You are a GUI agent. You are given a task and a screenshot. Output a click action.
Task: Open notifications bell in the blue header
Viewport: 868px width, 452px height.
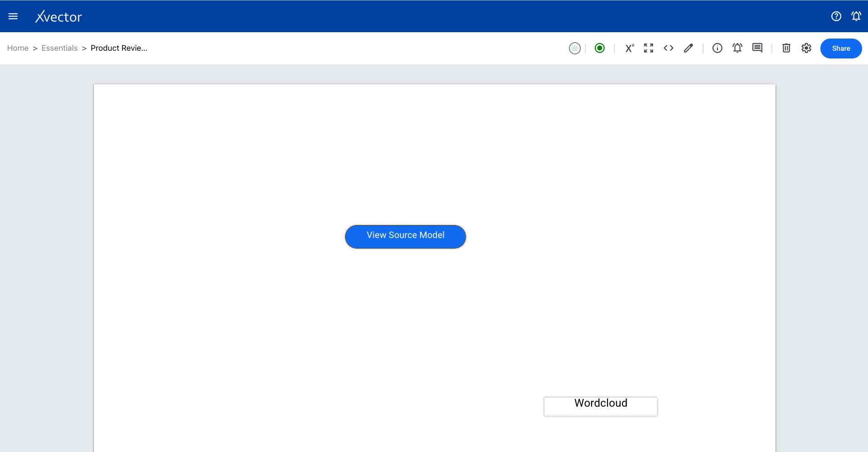click(856, 16)
